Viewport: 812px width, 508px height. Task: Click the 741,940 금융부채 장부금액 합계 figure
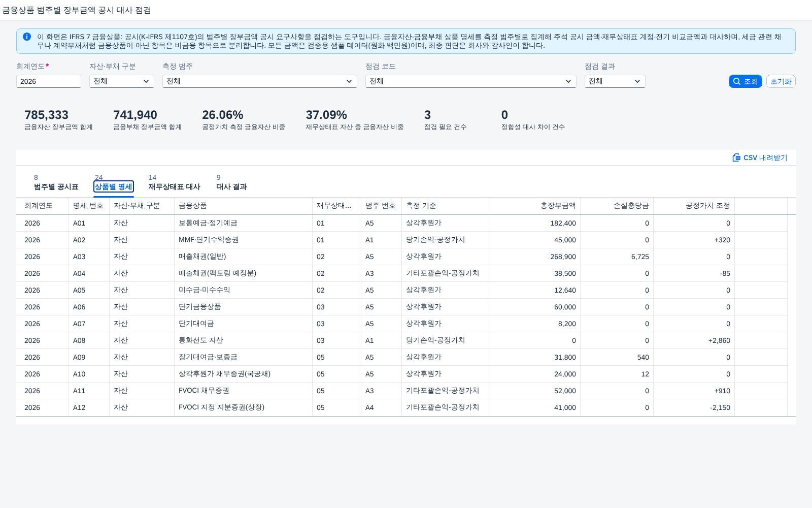pyautogui.click(x=135, y=115)
